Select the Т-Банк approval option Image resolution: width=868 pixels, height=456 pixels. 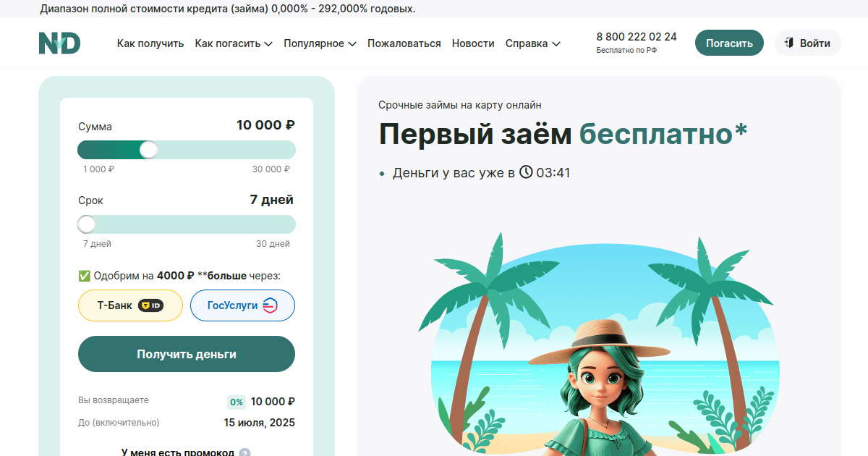(130, 305)
